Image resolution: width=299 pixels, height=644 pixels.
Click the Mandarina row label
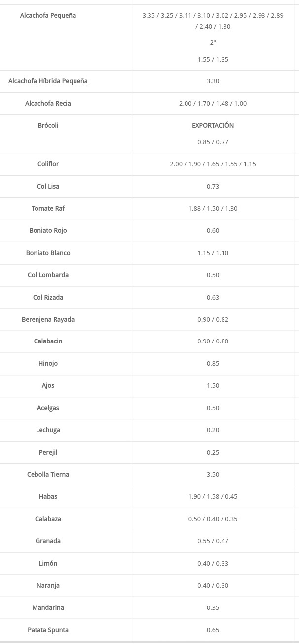click(x=48, y=607)
